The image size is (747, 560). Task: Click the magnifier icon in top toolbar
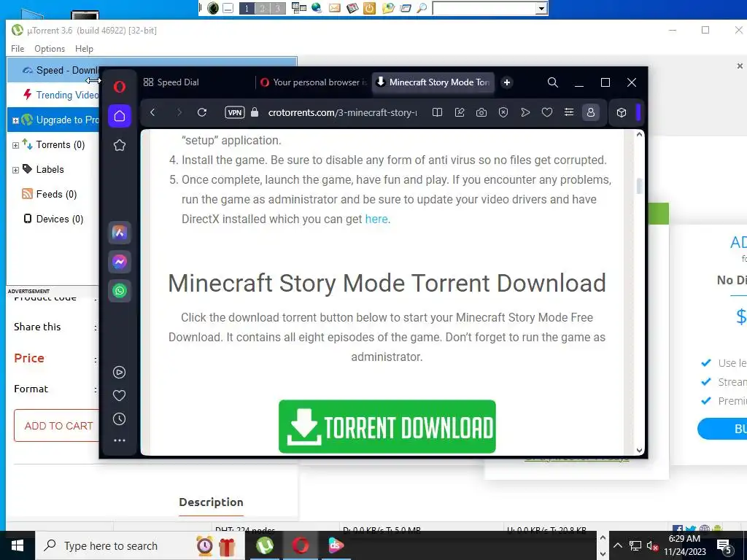coord(422,8)
